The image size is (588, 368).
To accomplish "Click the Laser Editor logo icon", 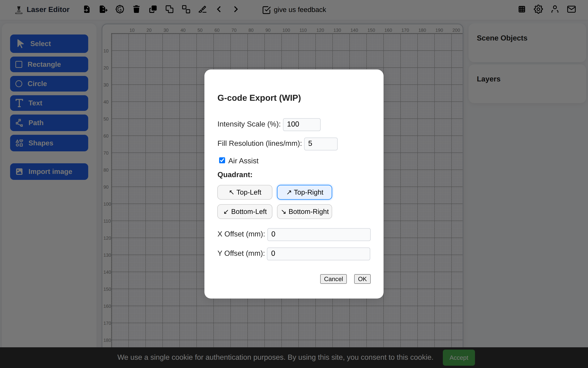I will 19,10.
